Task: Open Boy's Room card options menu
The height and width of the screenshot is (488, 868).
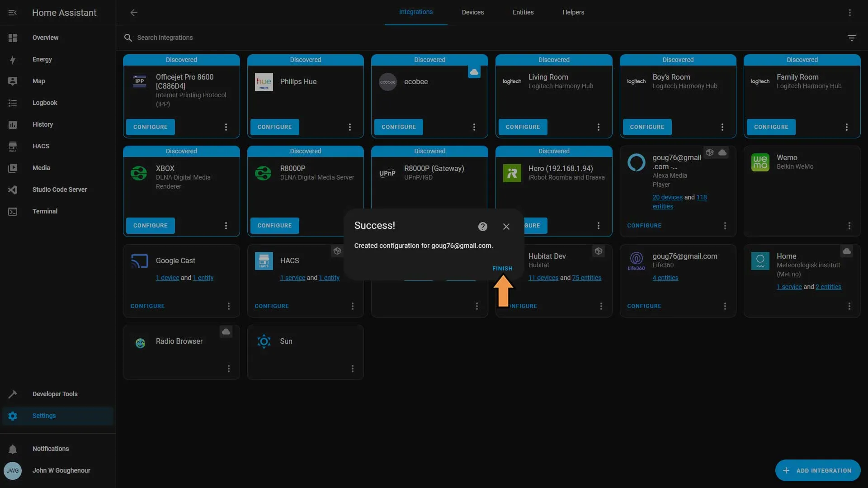Action: click(x=722, y=128)
